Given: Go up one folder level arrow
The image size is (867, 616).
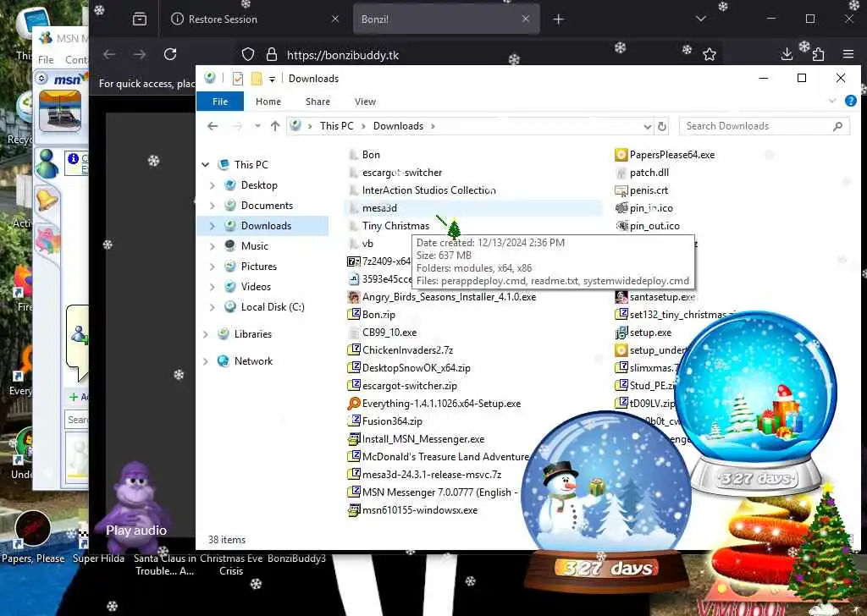Looking at the screenshot, I should (275, 127).
